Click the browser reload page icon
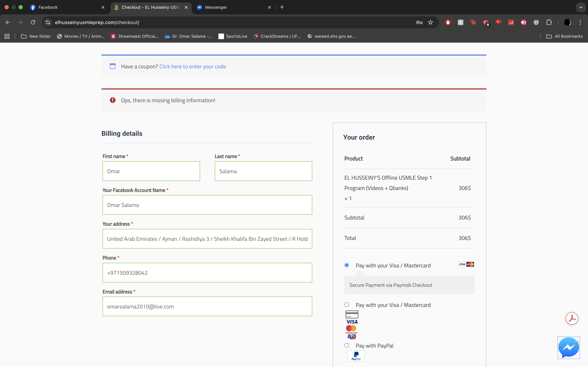This screenshot has width=588, height=367. pos(33,22)
